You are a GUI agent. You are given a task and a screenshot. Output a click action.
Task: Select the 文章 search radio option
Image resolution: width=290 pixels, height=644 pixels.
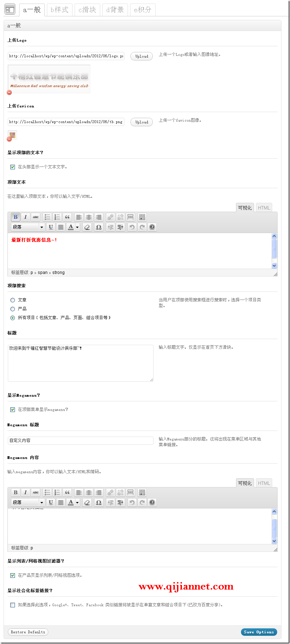13,300
